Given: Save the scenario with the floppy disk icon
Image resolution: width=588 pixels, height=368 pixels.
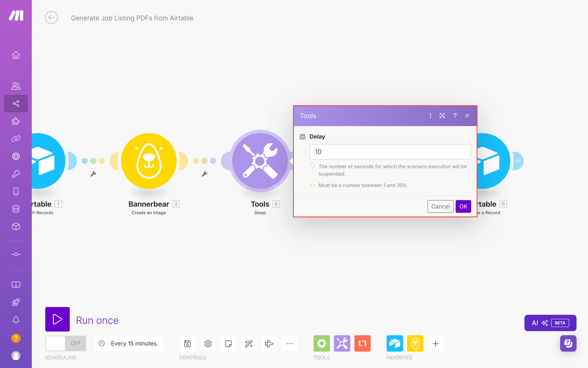Looking at the screenshot, I should pyautogui.click(x=187, y=343).
